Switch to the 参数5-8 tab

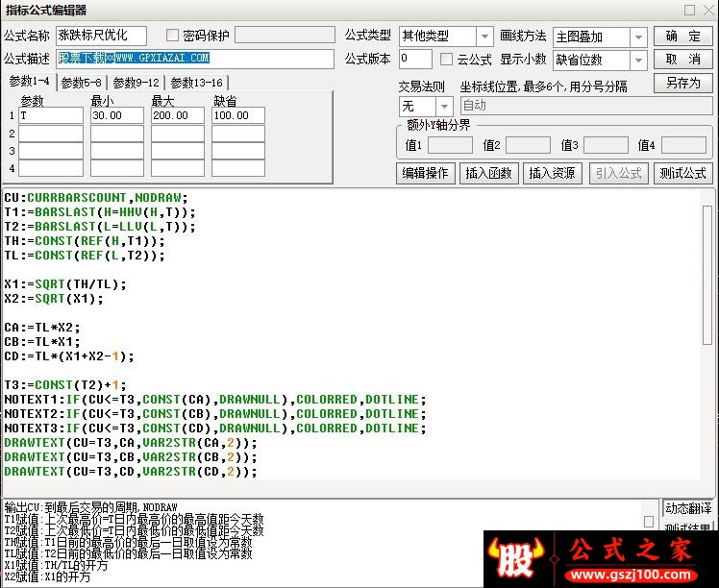[x=81, y=83]
